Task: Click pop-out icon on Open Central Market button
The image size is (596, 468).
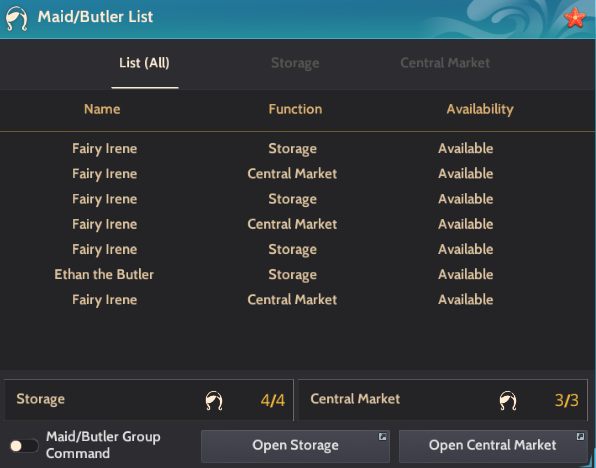Action: click(580, 436)
